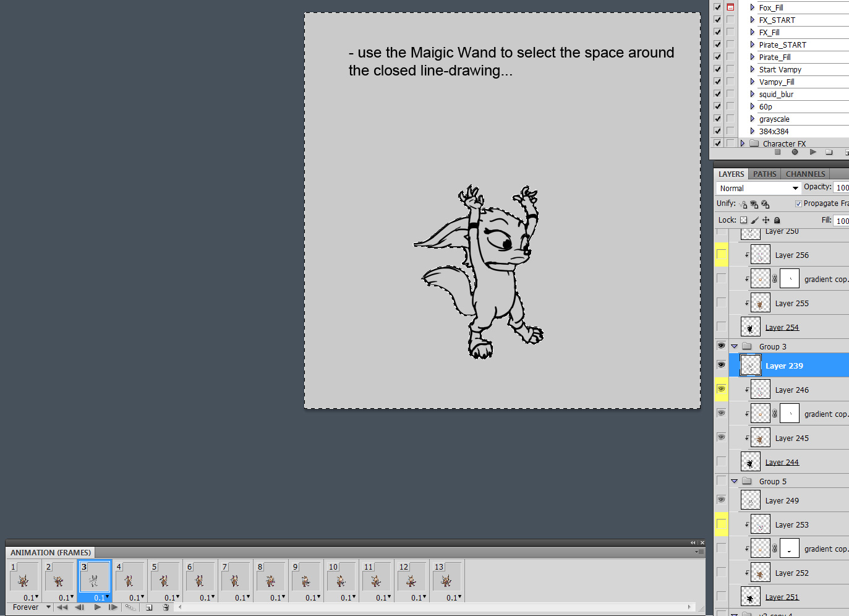Switch to the Channels tab
849x616 pixels.
tap(805, 174)
